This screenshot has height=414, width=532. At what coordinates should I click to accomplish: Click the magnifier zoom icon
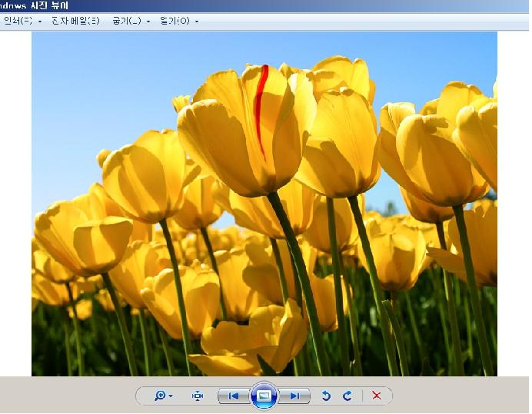(160, 396)
